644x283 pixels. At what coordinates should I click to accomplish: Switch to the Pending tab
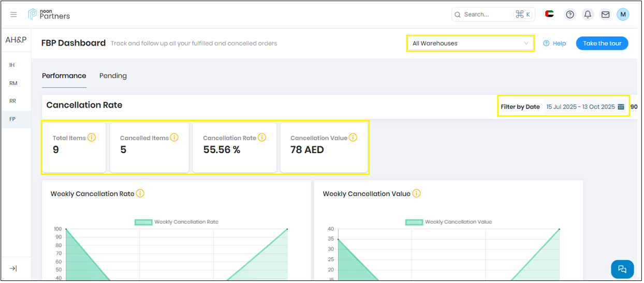tap(113, 76)
